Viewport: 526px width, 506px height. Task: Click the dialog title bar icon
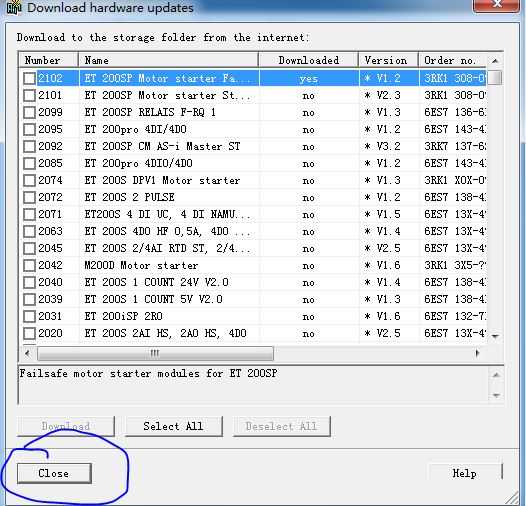[x=14, y=7]
